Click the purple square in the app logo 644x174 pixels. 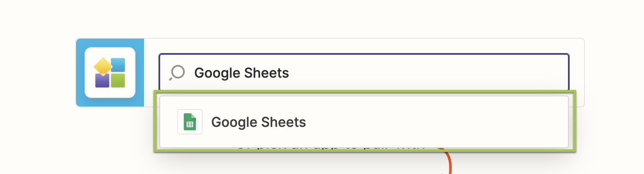coord(102,81)
